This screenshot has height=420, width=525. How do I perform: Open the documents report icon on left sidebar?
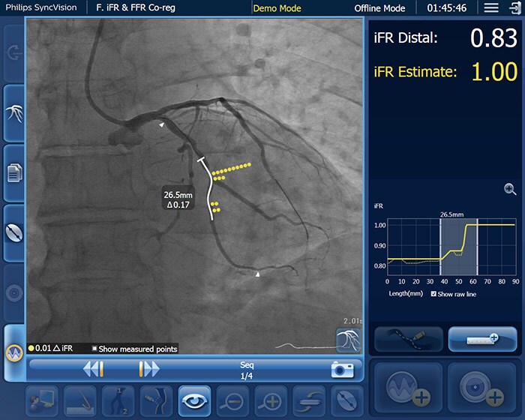(13, 173)
